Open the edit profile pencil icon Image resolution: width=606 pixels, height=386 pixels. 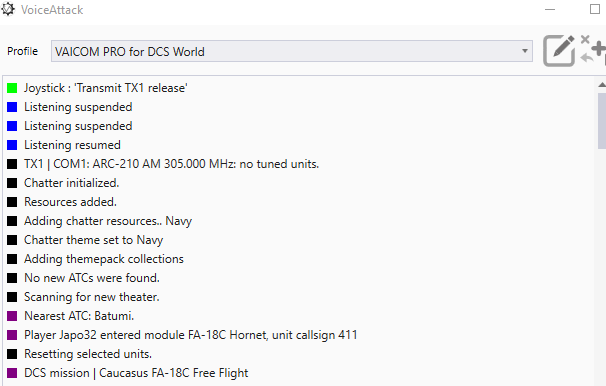tap(559, 51)
